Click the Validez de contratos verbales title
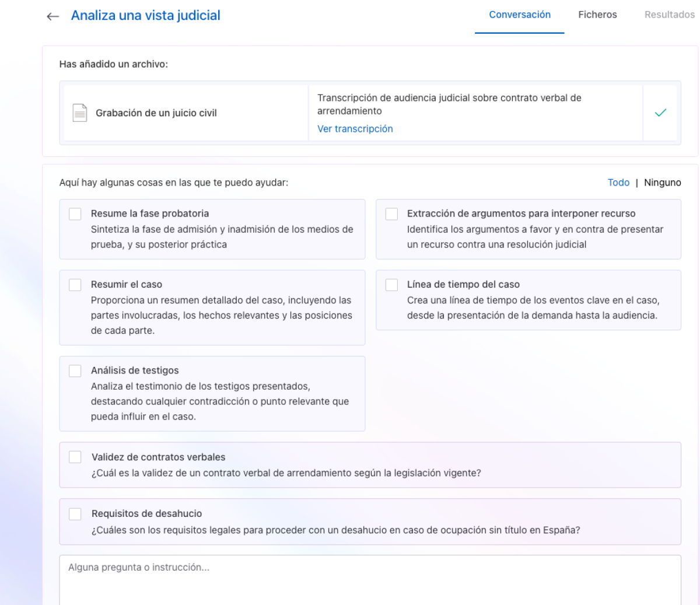This screenshot has height=605, width=700. click(159, 457)
